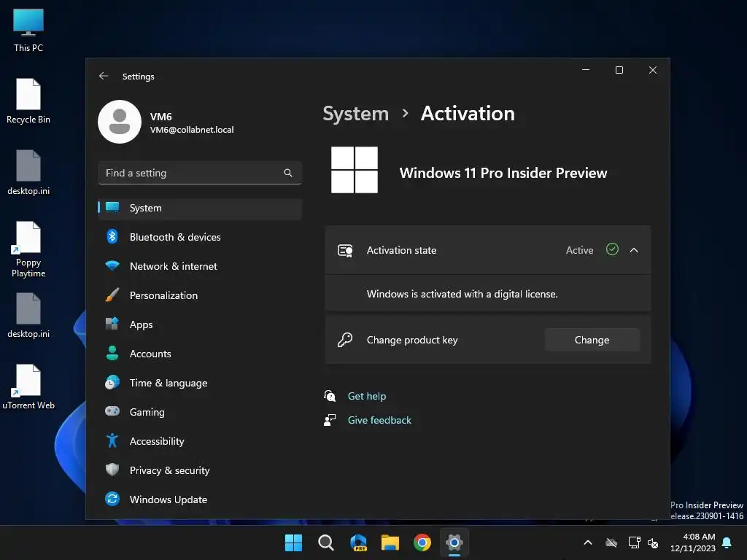The image size is (747, 560).
Task: Click the Windows logo in Activation page
Action: pyautogui.click(x=355, y=170)
